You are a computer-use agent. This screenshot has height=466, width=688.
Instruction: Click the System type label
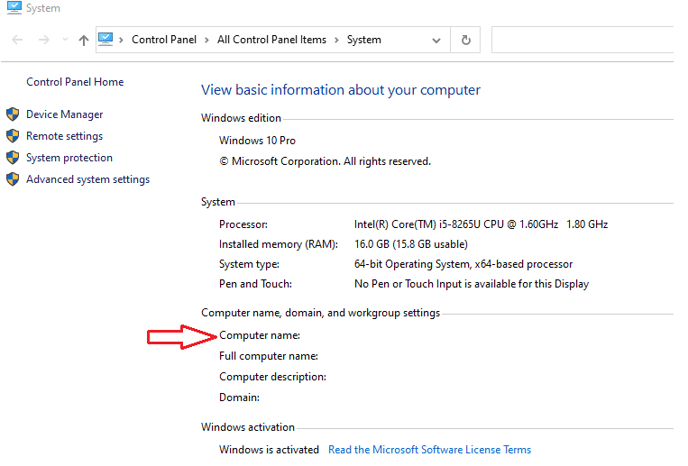pyautogui.click(x=249, y=264)
